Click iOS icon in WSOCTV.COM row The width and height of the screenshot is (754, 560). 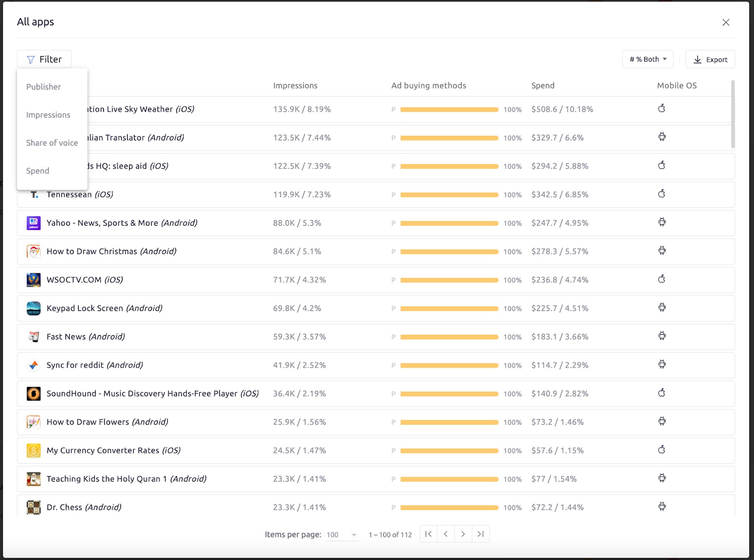click(662, 279)
